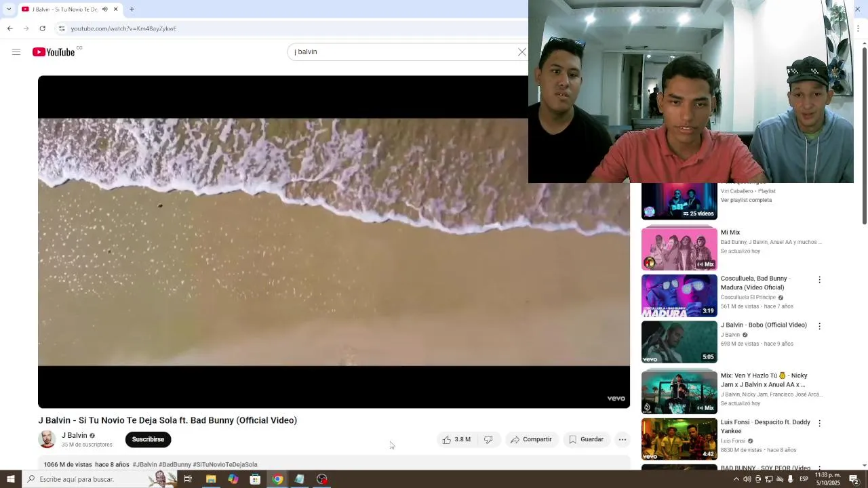Screen dimensions: 868x488
Task: Open options menu for Despacito video
Action: [x=819, y=423]
